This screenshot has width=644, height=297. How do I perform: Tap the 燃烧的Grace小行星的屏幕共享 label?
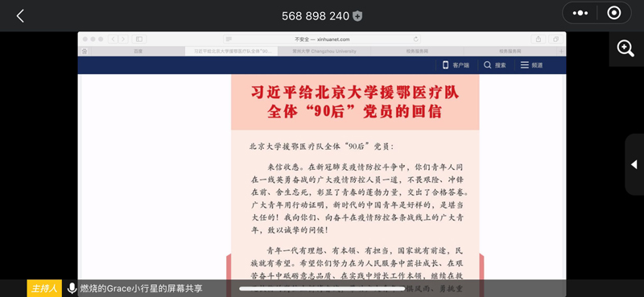pyautogui.click(x=141, y=288)
